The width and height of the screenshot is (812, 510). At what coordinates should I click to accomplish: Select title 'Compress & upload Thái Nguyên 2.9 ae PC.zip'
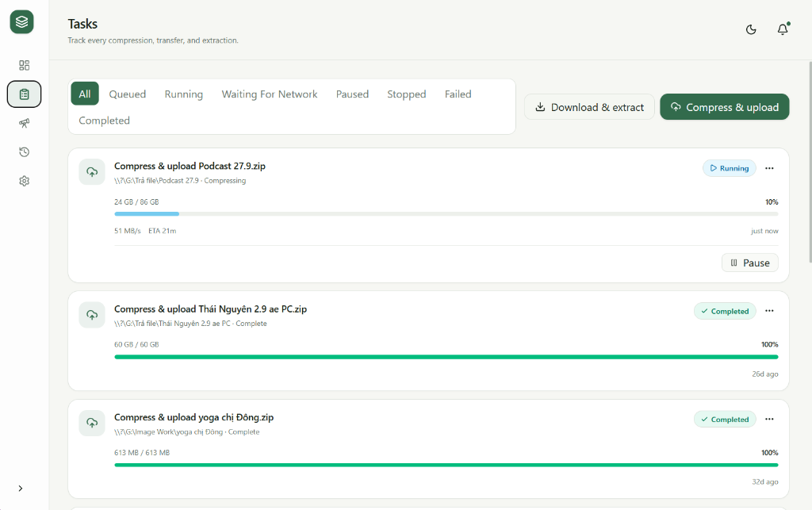[x=210, y=309]
